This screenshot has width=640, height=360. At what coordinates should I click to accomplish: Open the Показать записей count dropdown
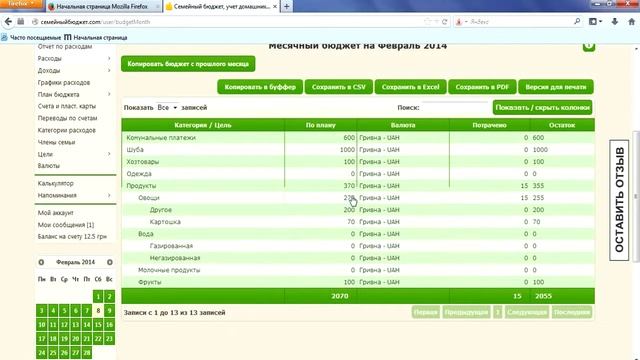click(167, 107)
